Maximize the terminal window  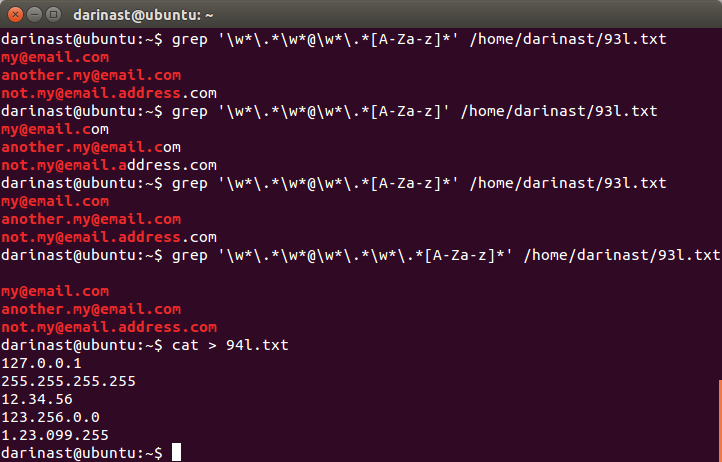pyautogui.click(x=51, y=15)
